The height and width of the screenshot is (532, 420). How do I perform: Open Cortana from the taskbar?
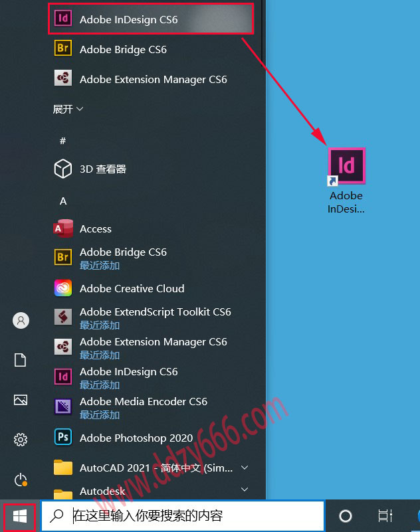coord(346,516)
